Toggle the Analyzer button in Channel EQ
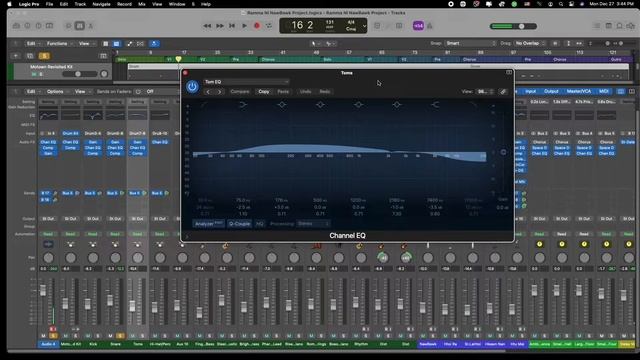640x360 pixels. tap(209, 224)
